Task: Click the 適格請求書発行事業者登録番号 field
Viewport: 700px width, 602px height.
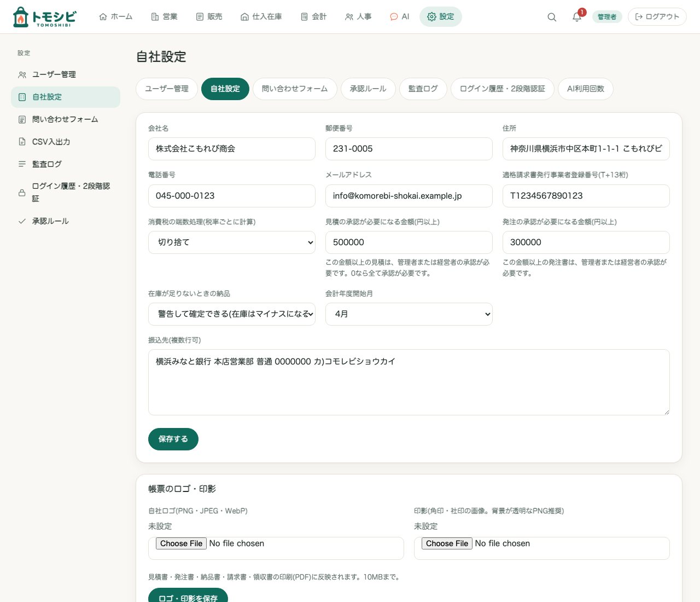Action: pyautogui.click(x=586, y=196)
